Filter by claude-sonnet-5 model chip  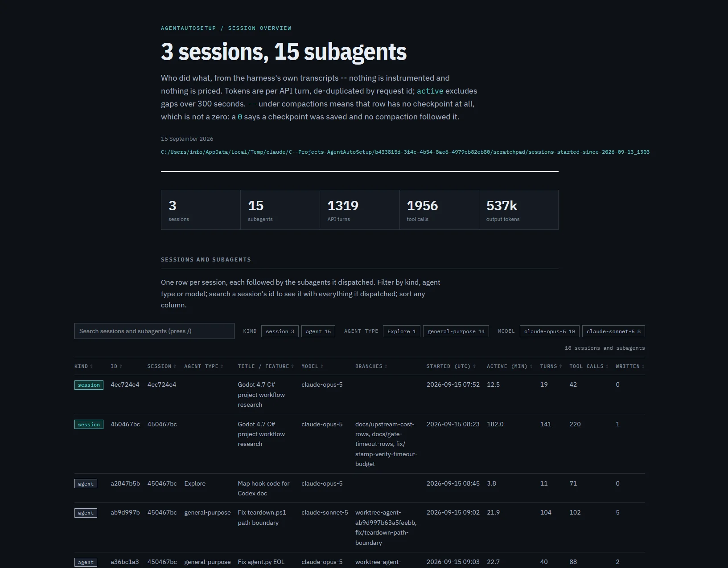click(x=613, y=331)
